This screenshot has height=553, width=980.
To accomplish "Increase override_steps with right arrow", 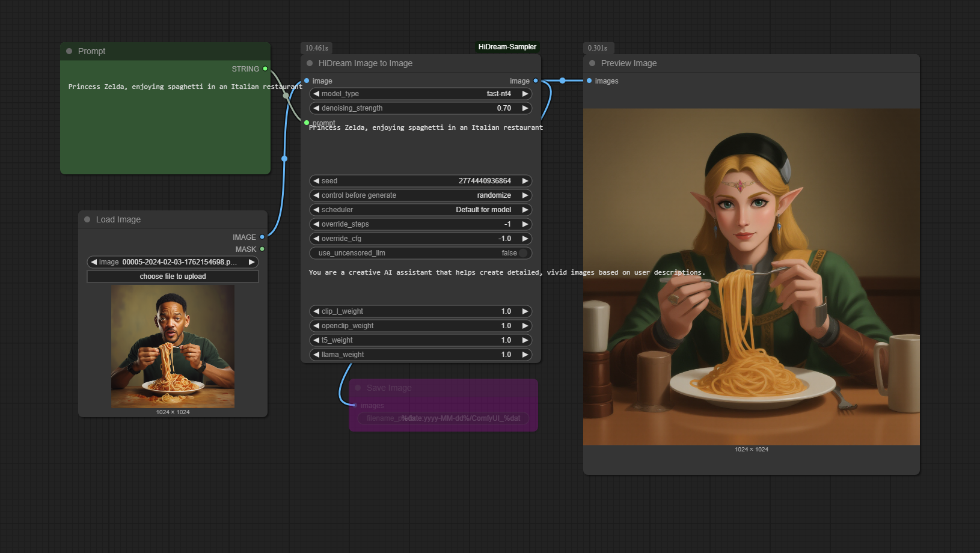I will [x=525, y=224].
